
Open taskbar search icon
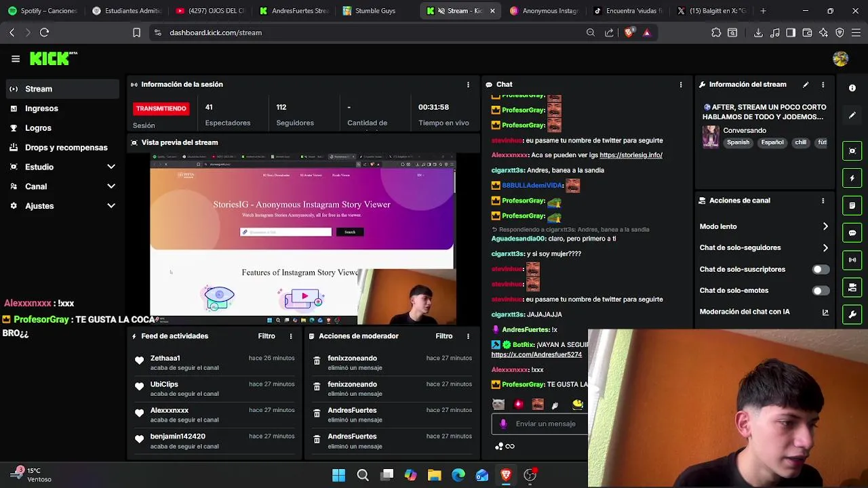tap(363, 475)
